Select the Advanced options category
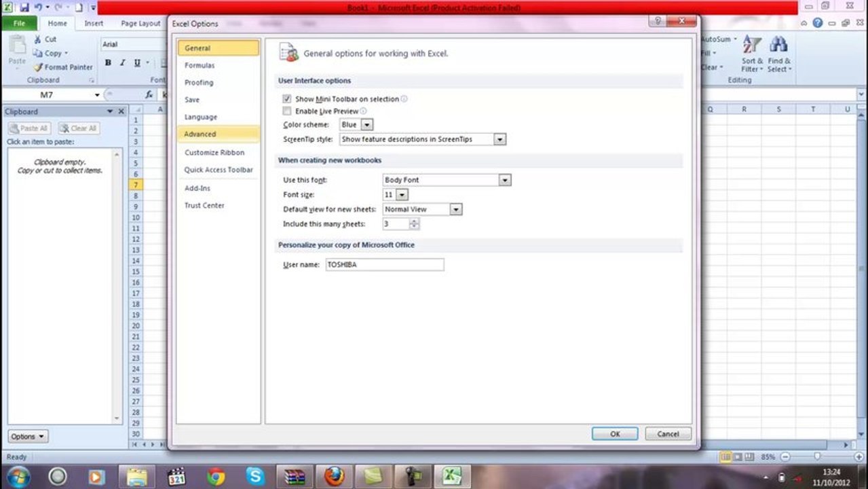868x489 pixels. click(218, 134)
